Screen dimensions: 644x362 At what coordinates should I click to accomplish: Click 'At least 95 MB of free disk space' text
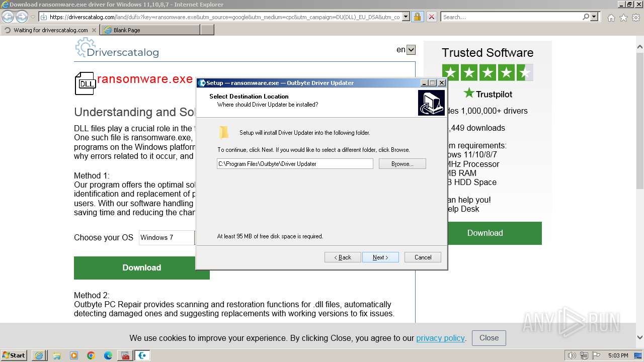click(270, 236)
